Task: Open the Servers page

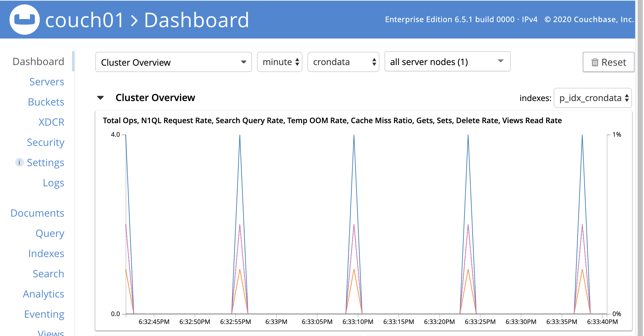Action: [47, 81]
